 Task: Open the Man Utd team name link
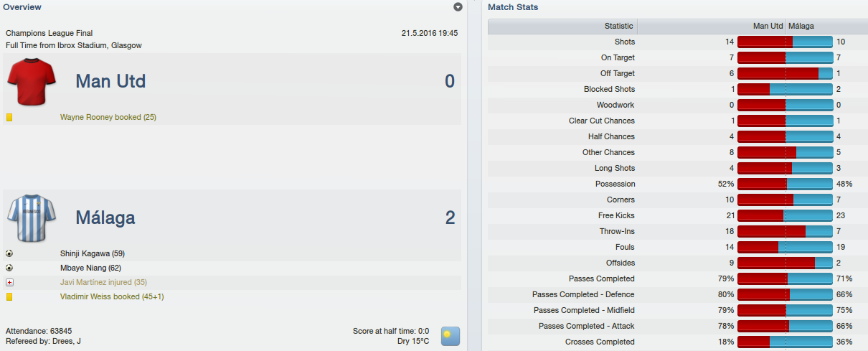pos(110,81)
